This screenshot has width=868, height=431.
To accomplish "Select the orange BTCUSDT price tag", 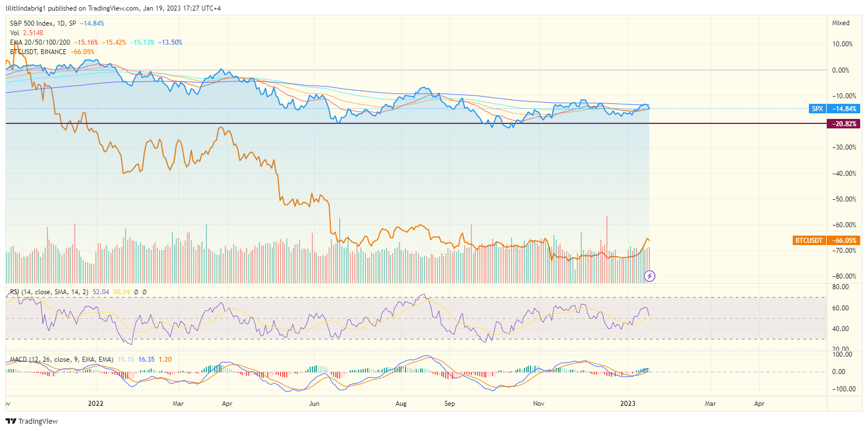I will (x=808, y=240).
